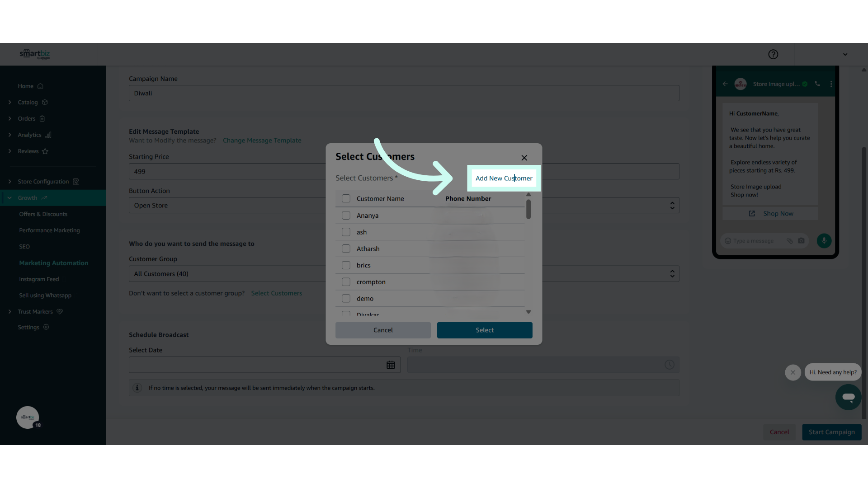Check the box next to Ananya
This screenshot has width=868, height=488.
(346, 216)
